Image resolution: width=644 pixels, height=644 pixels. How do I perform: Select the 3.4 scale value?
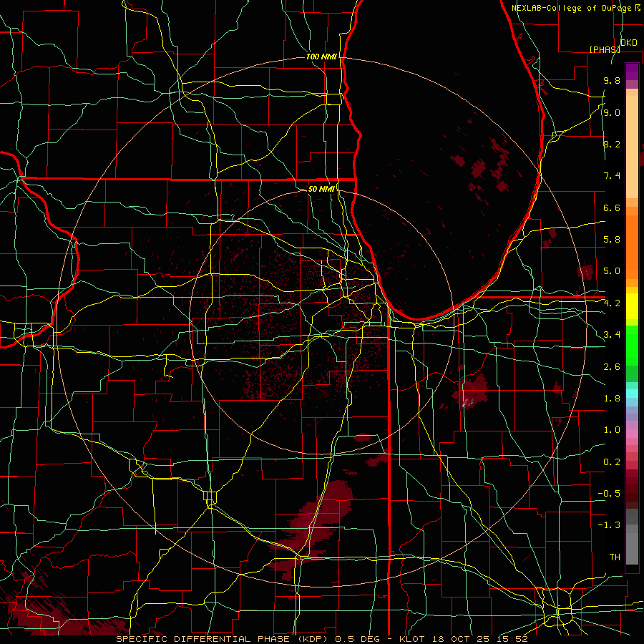(612, 335)
